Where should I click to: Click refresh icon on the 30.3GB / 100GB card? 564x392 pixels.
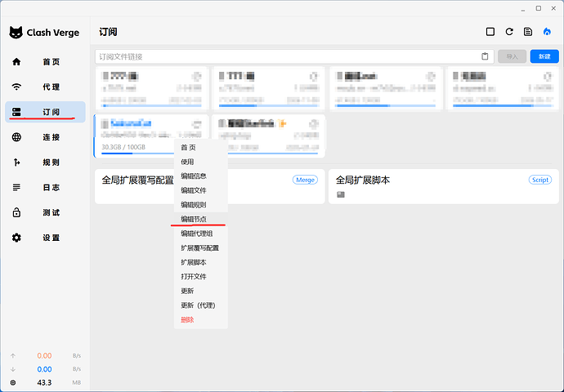pos(197,124)
